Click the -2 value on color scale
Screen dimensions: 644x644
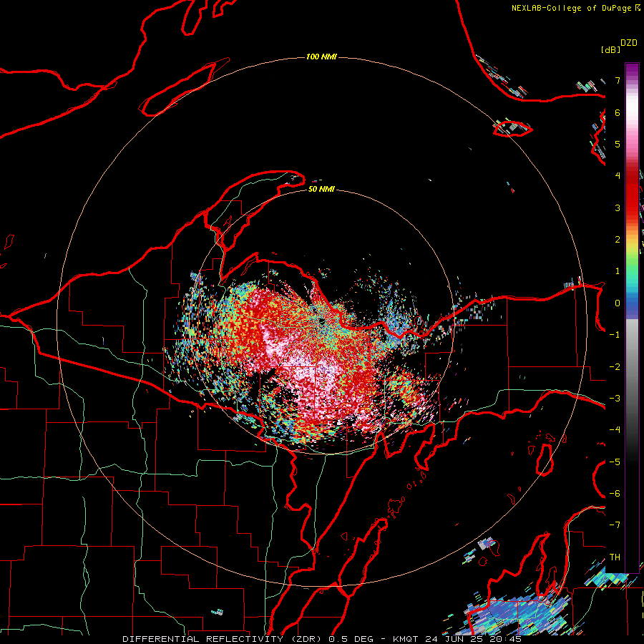click(615, 367)
